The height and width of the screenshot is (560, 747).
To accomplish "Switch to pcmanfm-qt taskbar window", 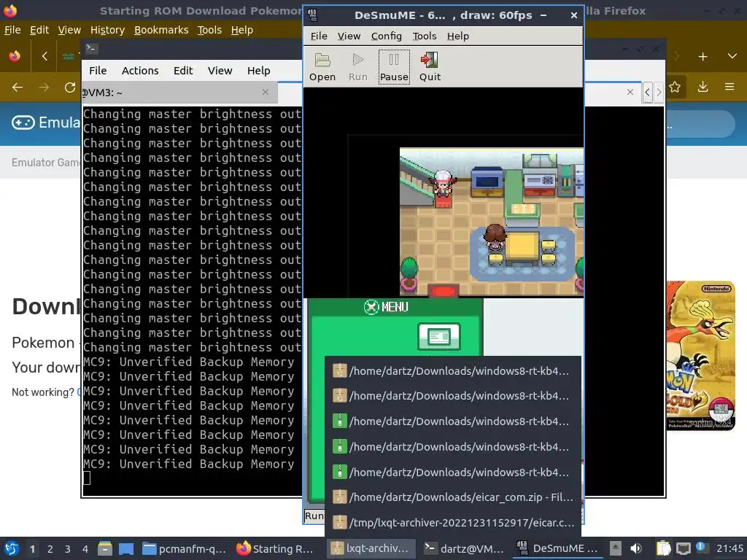I will click(184, 548).
